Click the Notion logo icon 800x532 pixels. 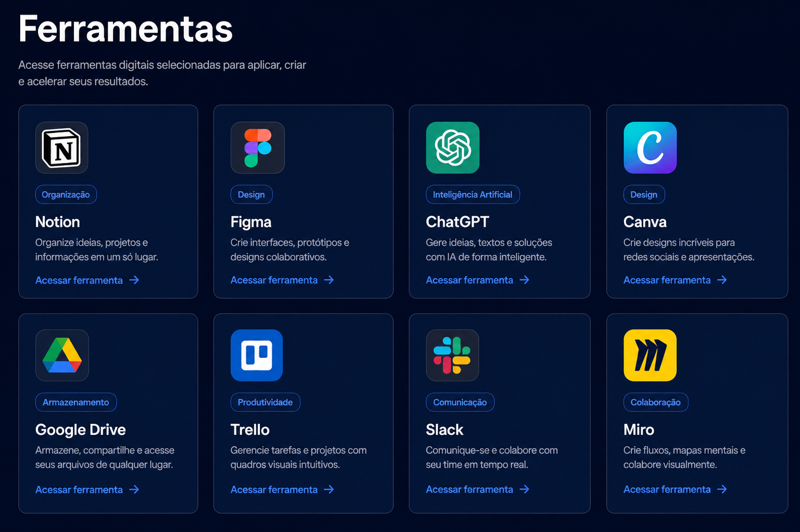[62, 148]
